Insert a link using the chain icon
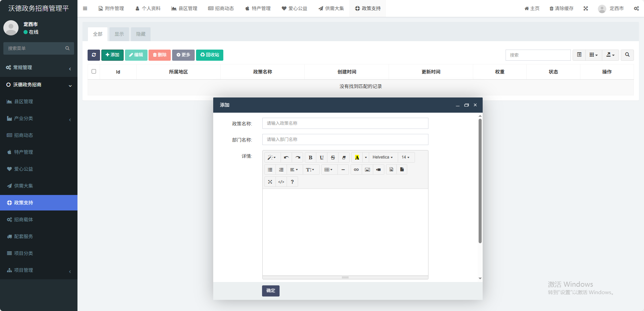This screenshot has height=311, width=644. [x=356, y=170]
